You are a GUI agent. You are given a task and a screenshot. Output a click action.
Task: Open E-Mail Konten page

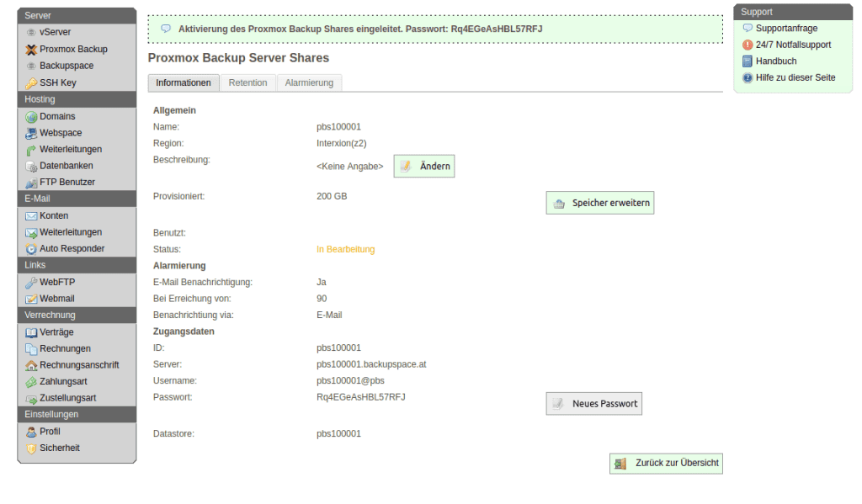coord(54,216)
